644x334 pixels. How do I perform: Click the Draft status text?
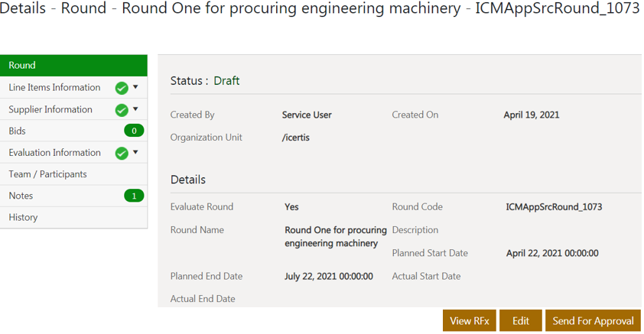tap(226, 80)
